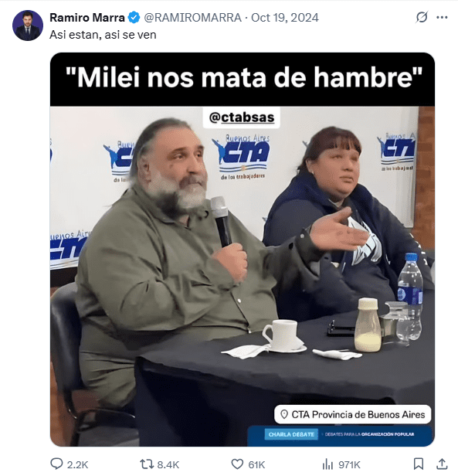
Task: Share the post via upload arrow icon
Action: (x=443, y=464)
